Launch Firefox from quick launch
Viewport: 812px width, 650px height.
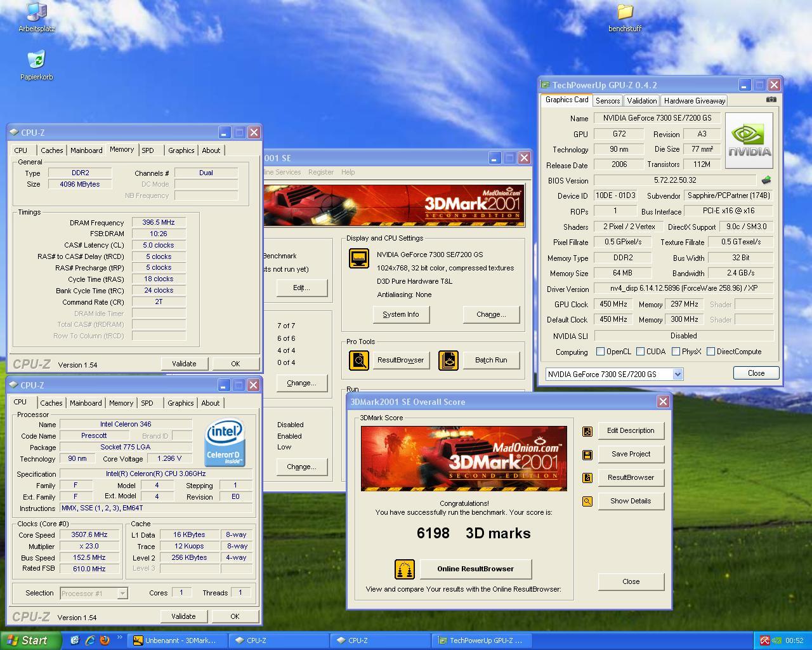tap(105, 640)
